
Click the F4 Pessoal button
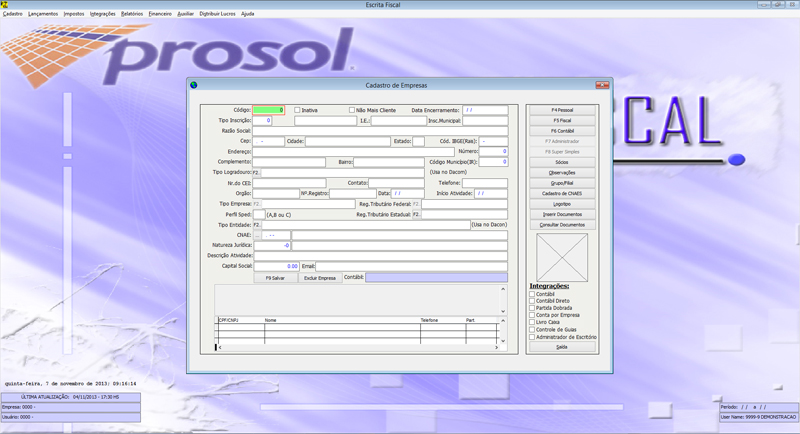point(562,110)
